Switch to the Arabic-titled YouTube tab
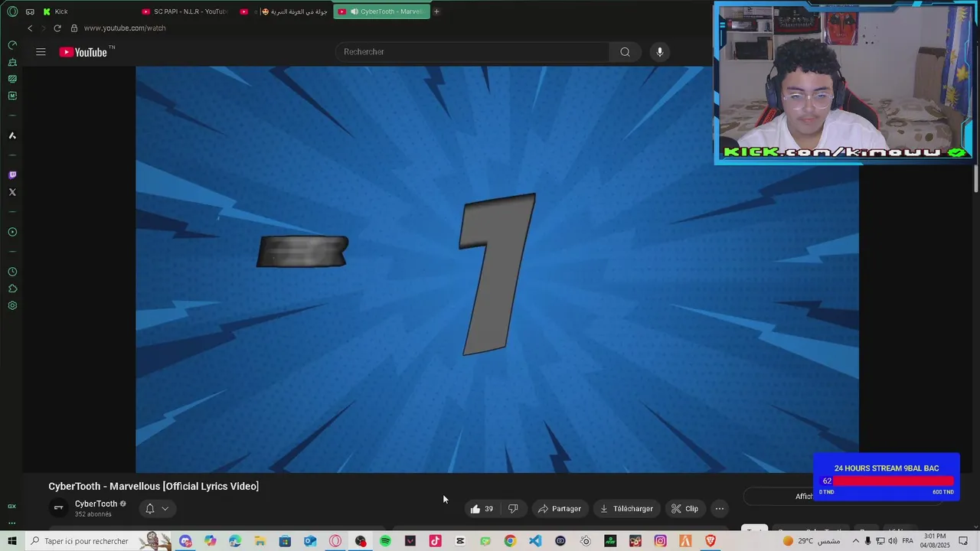Viewport: 980px width, 551px height. (x=284, y=11)
